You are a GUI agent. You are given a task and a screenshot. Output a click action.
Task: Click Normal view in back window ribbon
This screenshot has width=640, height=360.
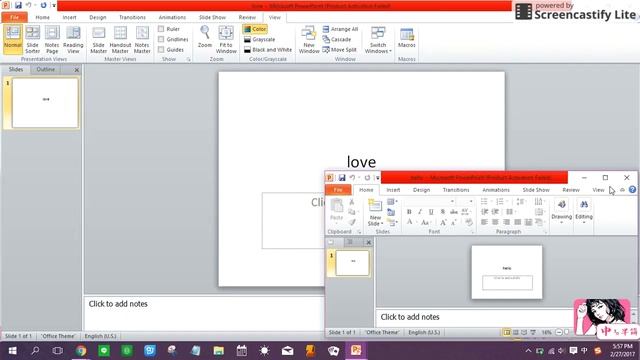[x=13, y=39]
